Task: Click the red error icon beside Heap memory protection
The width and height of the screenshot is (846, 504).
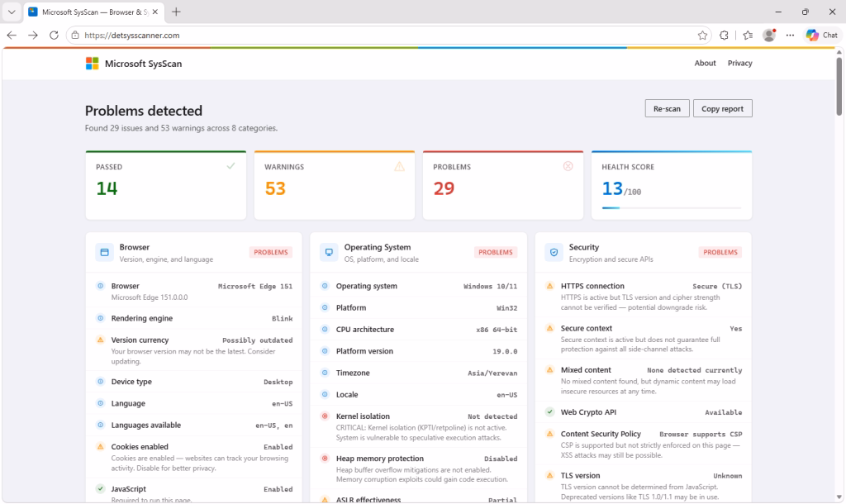Action: 325,458
